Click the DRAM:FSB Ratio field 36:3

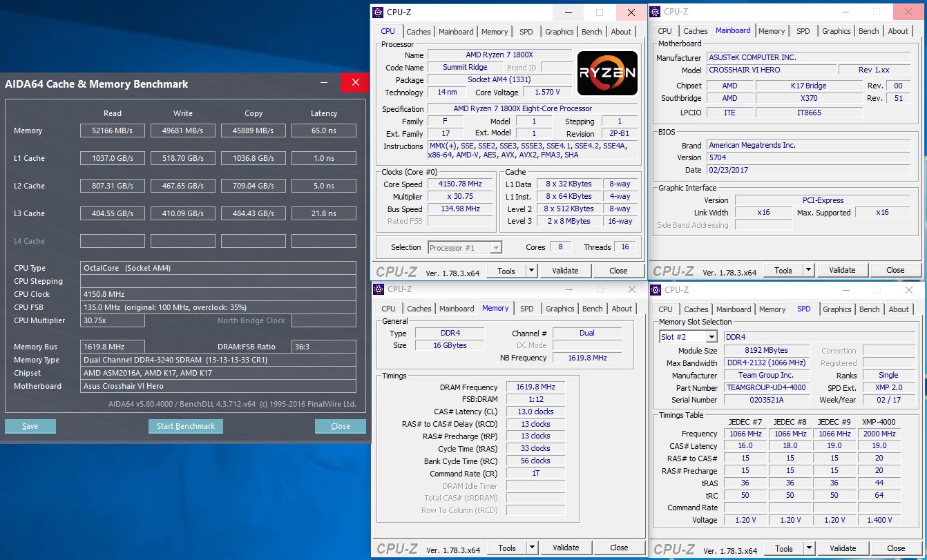(x=324, y=347)
